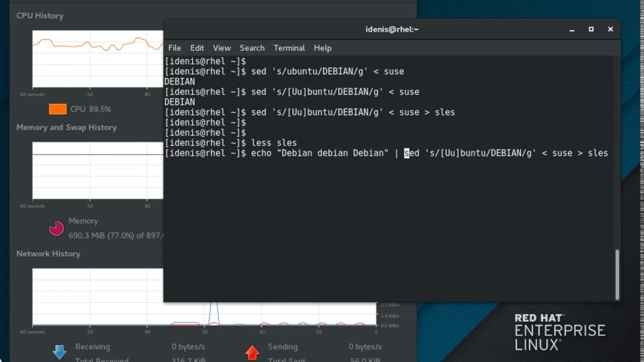The height and width of the screenshot is (362, 644).
Task: Click the CPU History graph
Action: pyautogui.click(x=98, y=59)
